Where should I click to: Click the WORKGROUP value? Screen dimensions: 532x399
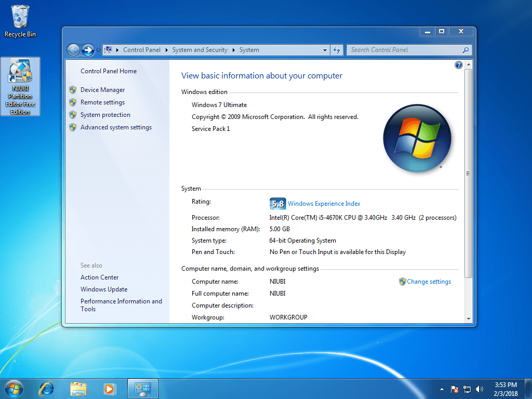(x=288, y=317)
